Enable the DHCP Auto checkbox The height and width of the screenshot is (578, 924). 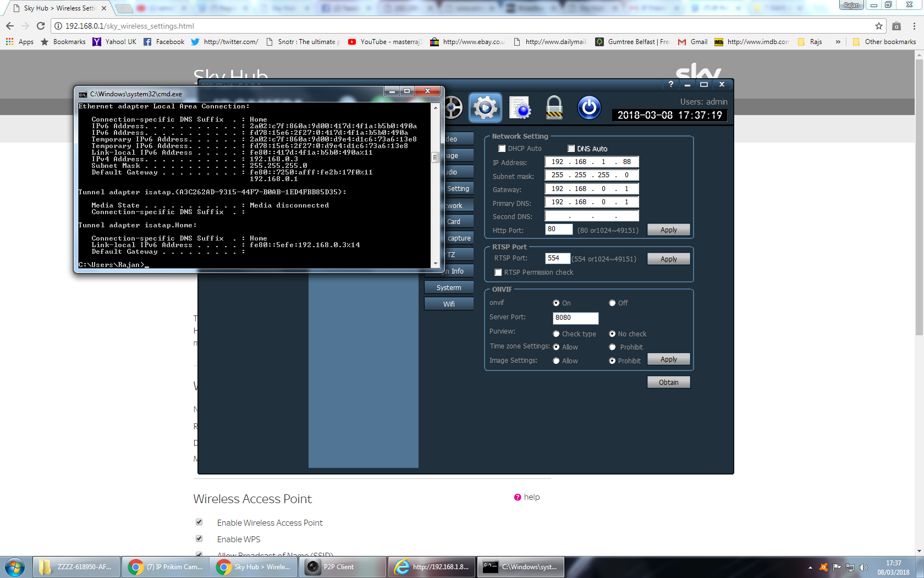(x=502, y=149)
